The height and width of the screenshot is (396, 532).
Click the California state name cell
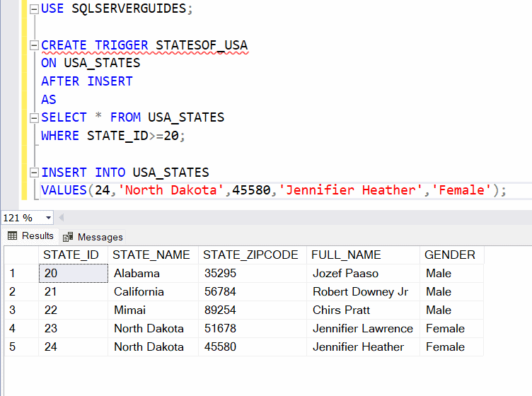[153, 291]
